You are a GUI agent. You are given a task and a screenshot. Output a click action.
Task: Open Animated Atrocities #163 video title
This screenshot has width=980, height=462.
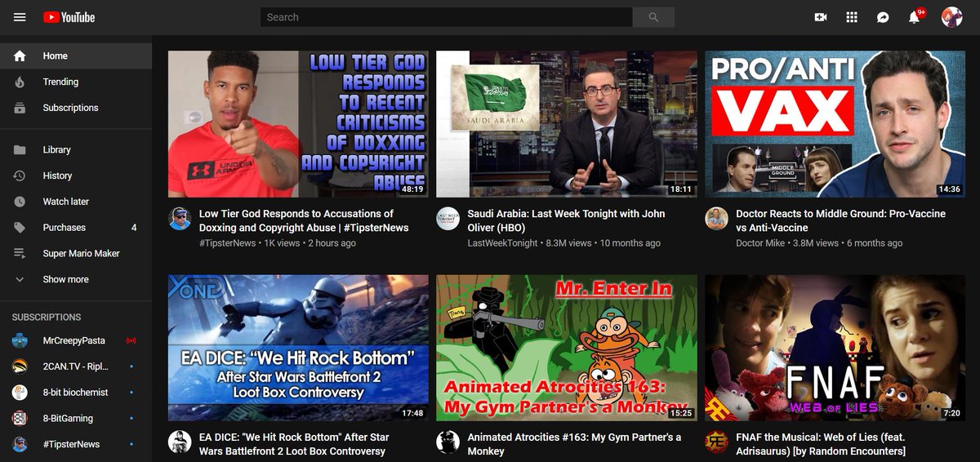574,444
